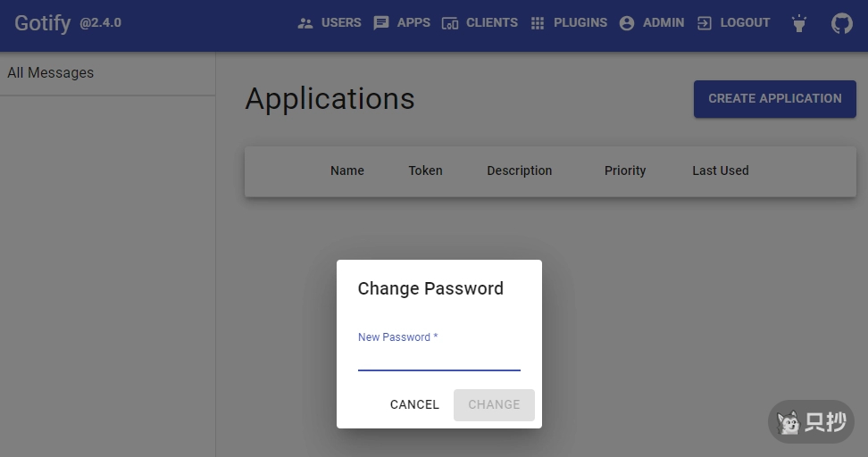Image resolution: width=868 pixels, height=457 pixels.
Task: Click the Admin account circle icon
Action: click(627, 23)
